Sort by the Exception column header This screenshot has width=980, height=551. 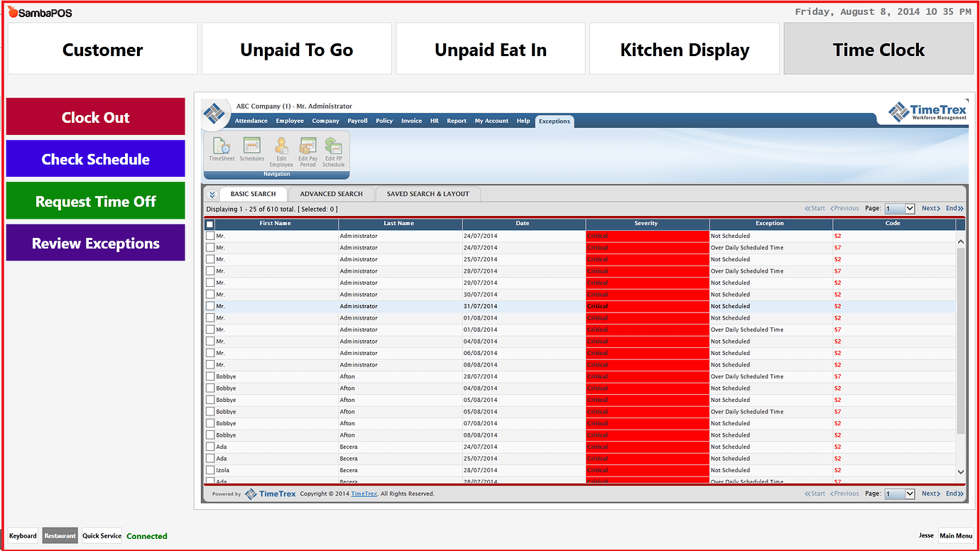[771, 224]
